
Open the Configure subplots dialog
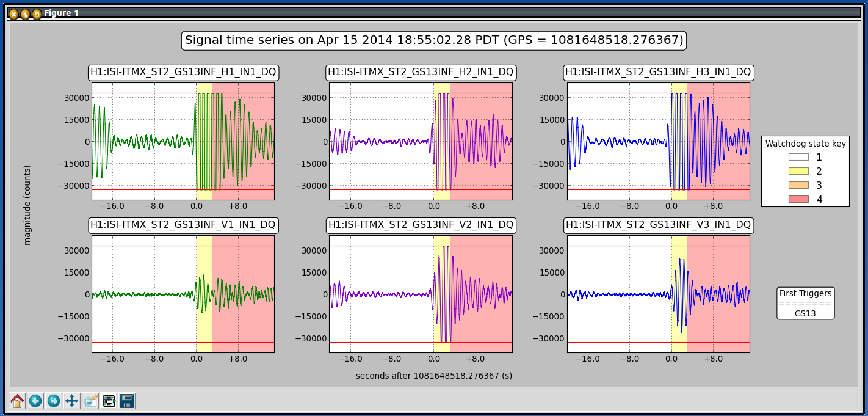[109, 401]
